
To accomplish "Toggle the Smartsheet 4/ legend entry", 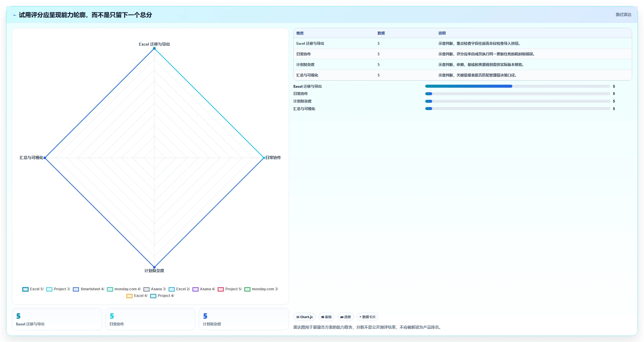I will coord(89,289).
